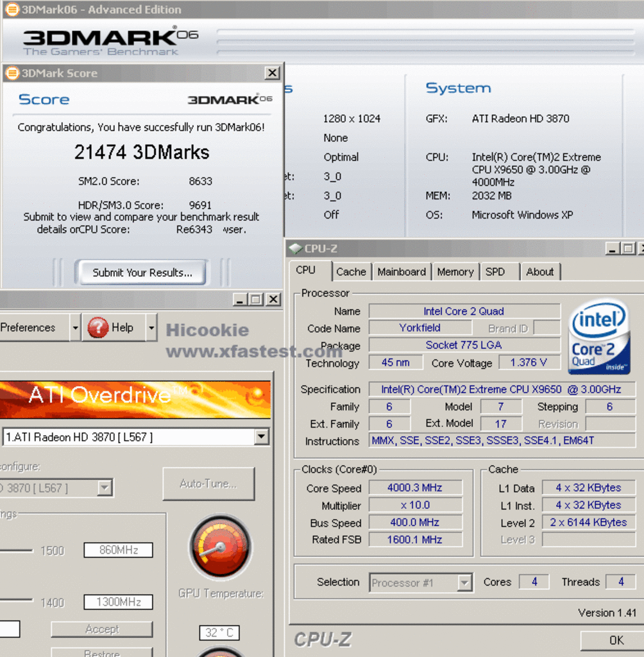The height and width of the screenshot is (657, 644).
Task: Maximize the ATI Catalyst window
Action: (x=256, y=299)
